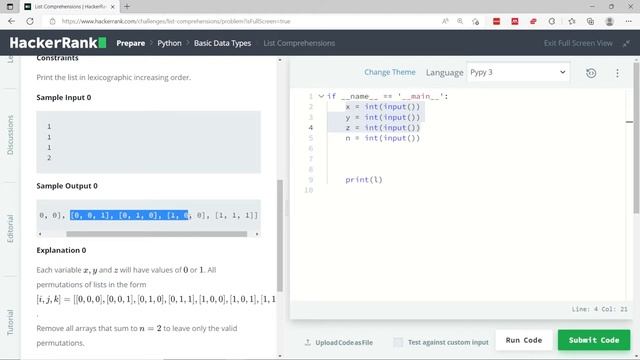This screenshot has height=360, width=640.
Task: Open Basic Data Types breadcrumb
Action: 222,43
